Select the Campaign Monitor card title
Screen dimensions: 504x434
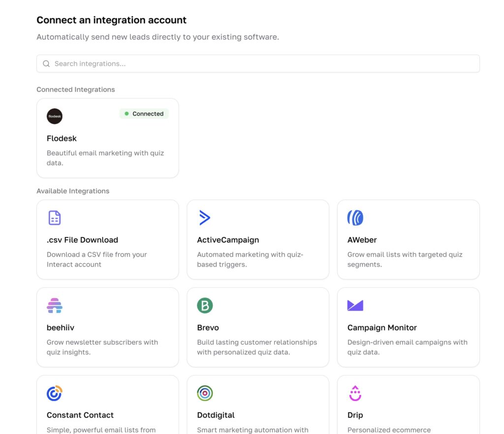click(x=382, y=328)
